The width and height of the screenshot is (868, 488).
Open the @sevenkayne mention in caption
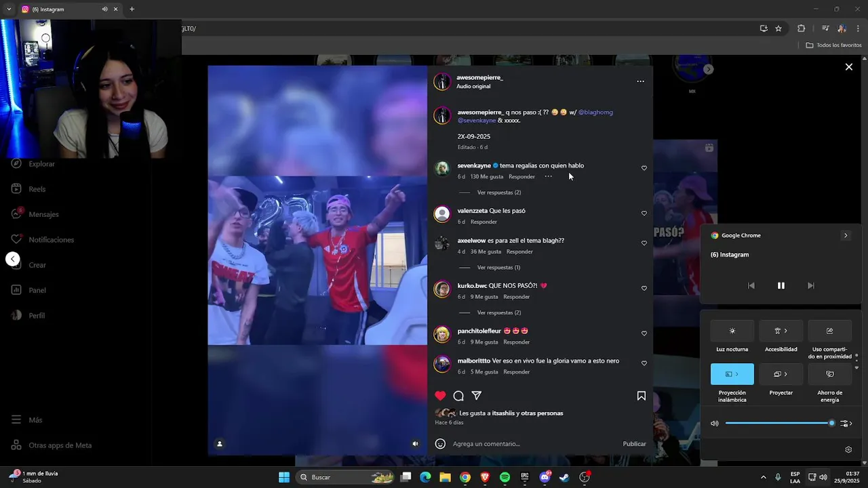pyautogui.click(x=477, y=121)
